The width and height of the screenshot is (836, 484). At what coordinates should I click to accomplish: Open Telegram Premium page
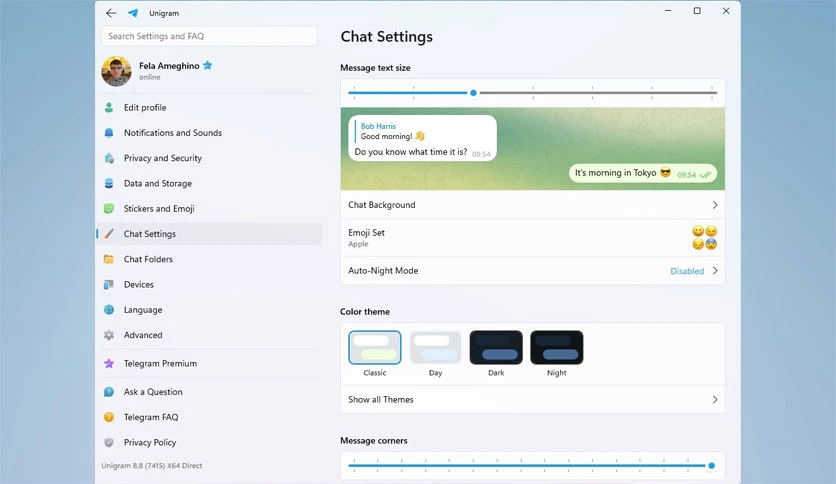tap(210, 364)
